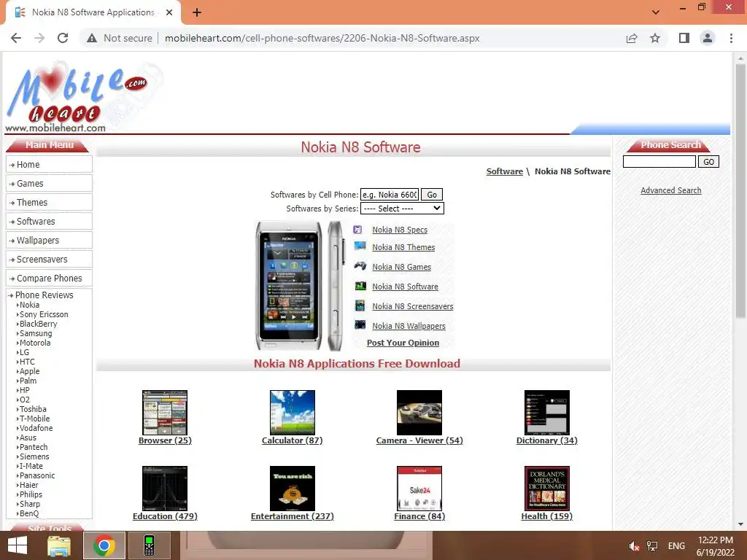Open the Home menu item

49,165
